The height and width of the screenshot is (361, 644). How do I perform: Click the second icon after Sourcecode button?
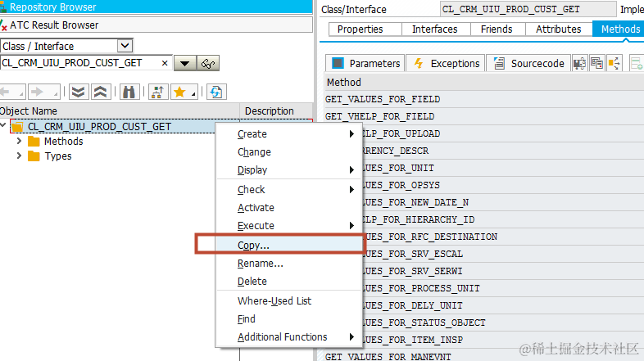[596, 63]
